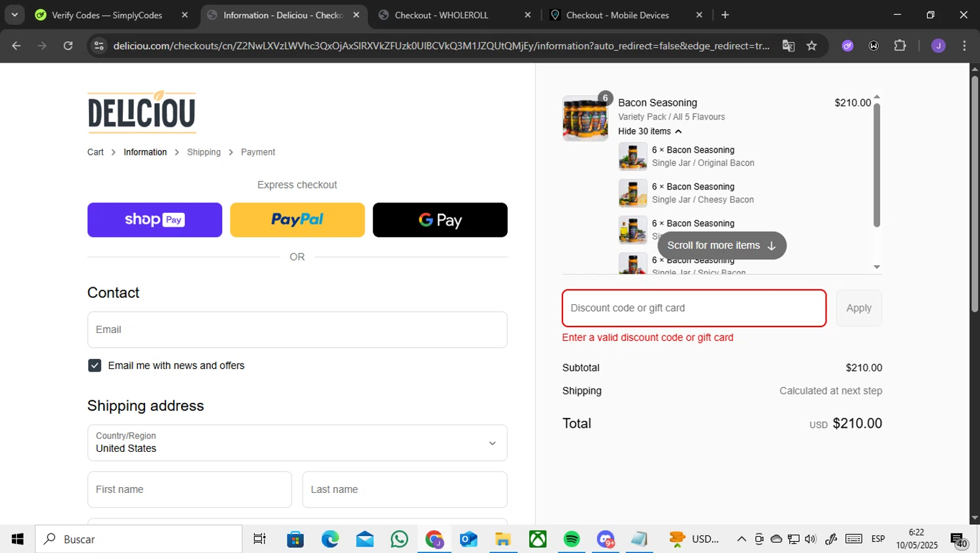This screenshot has width=980, height=553.
Task: Focus the First name field
Action: coord(189,490)
